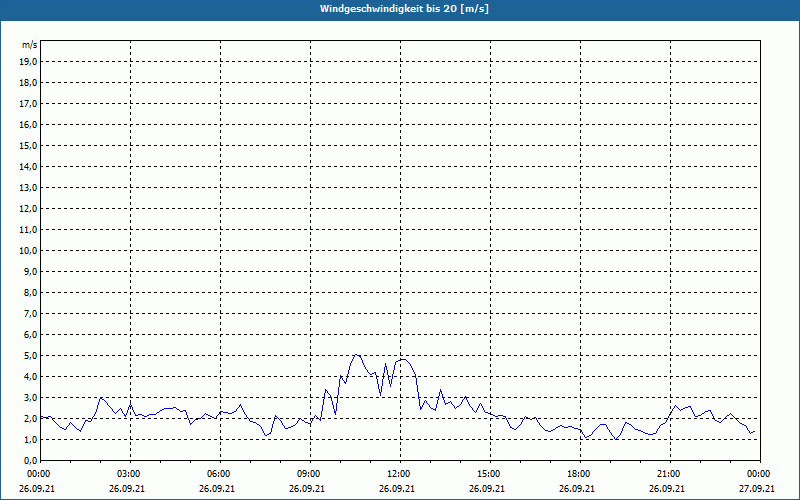Viewport: 800px width, 500px height.
Task: Choose the 8,0 y-axis value
Action: click(x=30, y=292)
